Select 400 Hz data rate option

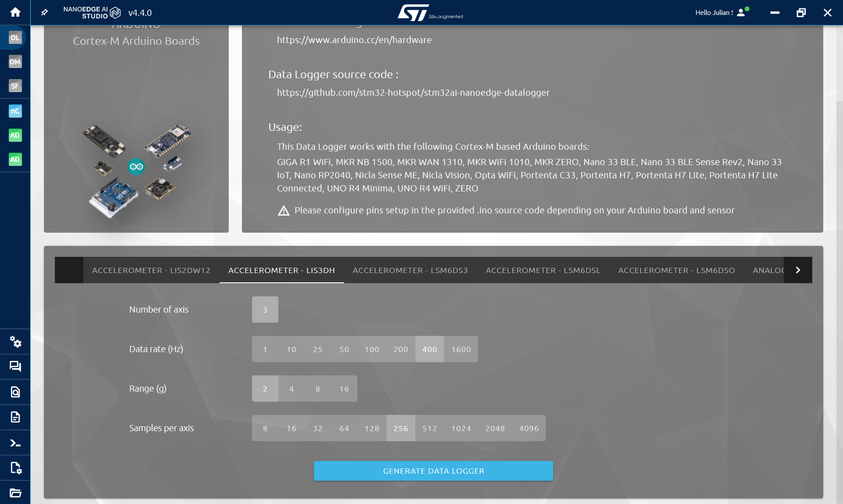coord(429,349)
